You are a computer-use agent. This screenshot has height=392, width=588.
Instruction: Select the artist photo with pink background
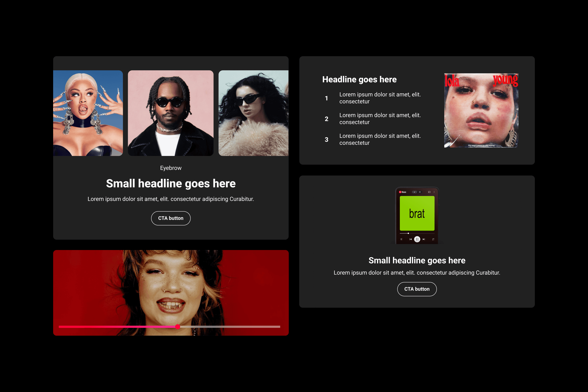(x=171, y=113)
